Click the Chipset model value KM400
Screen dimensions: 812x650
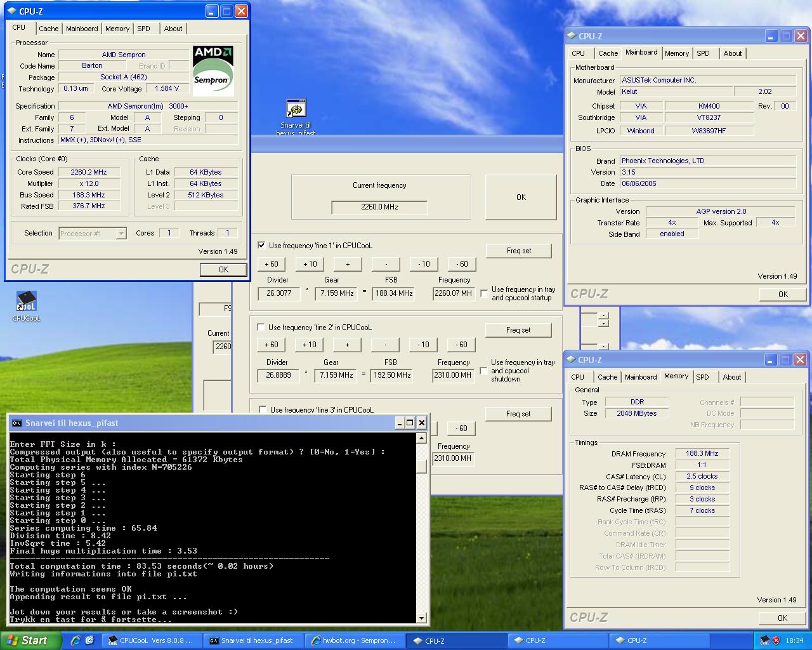pyautogui.click(x=709, y=106)
